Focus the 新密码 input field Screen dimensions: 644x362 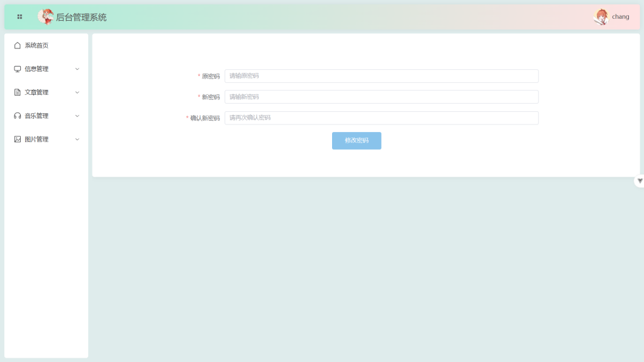point(381,97)
